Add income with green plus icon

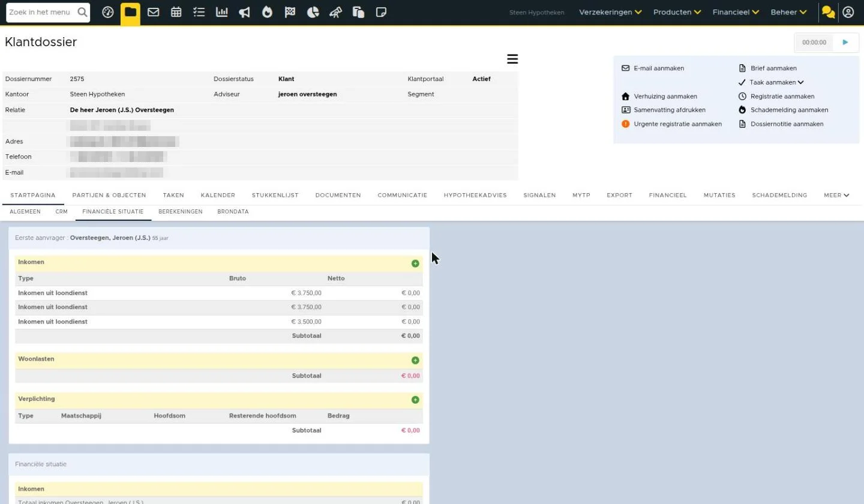tap(415, 263)
